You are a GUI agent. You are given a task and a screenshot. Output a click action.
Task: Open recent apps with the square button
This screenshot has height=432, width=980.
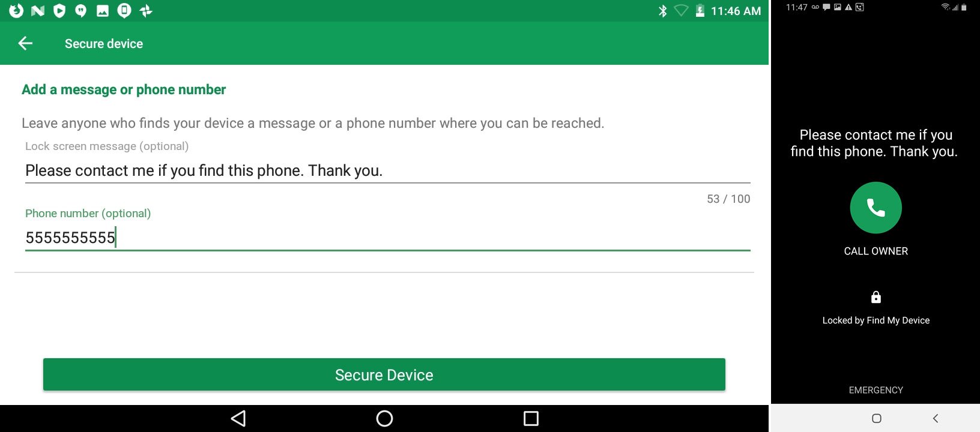click(x=531, y=418)
